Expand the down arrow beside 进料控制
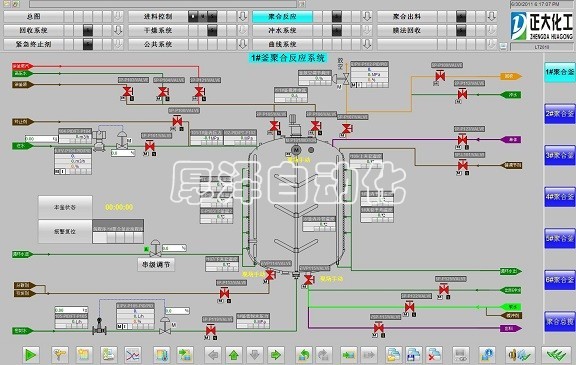 click(243, 17)
